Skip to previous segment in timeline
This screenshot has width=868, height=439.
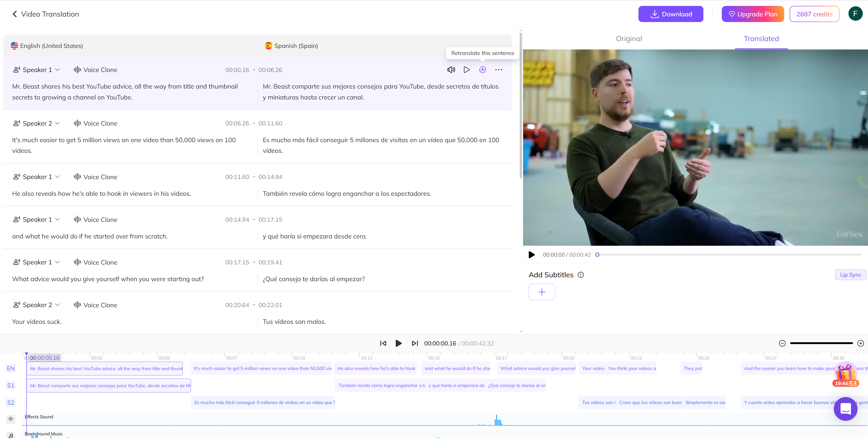pos(383,343)
